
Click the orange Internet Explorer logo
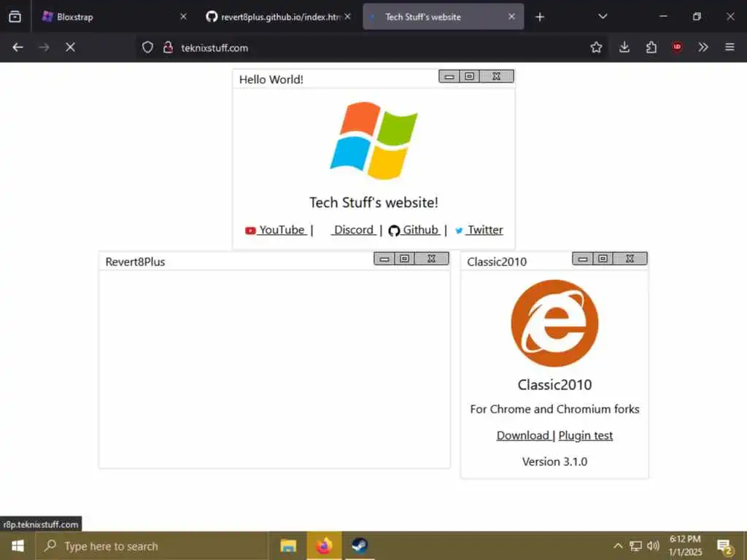(554, 323)
